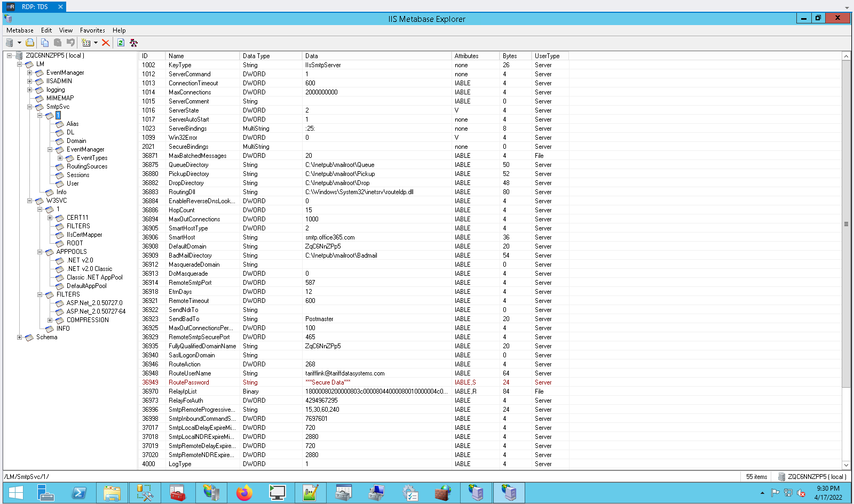
Task: Select the Domain tree item
Action: pyautogui.click(x=76, y=141)
